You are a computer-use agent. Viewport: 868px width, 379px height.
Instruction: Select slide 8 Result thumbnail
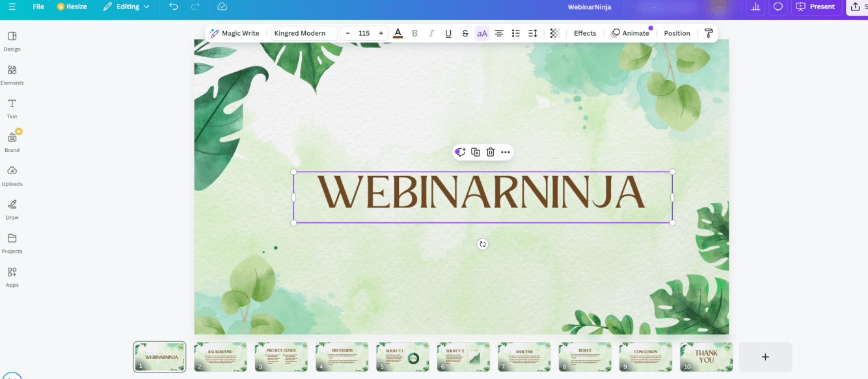(x=585, y=357)
